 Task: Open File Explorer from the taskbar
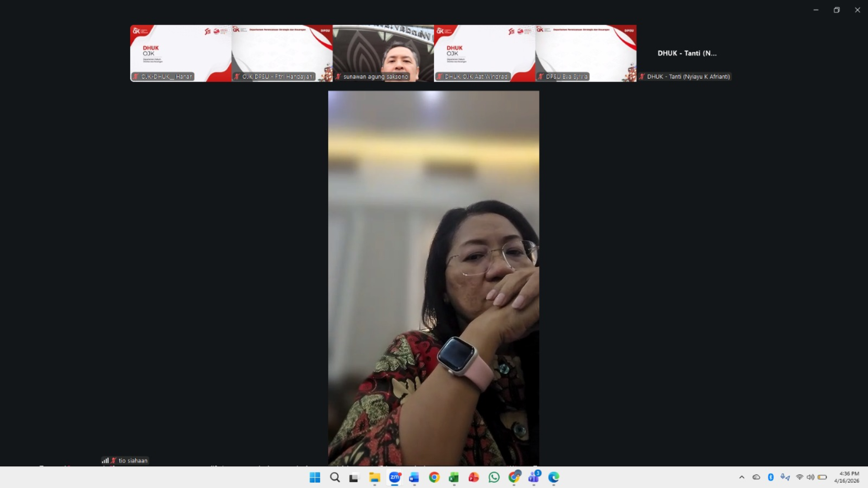tap(374, 477)
